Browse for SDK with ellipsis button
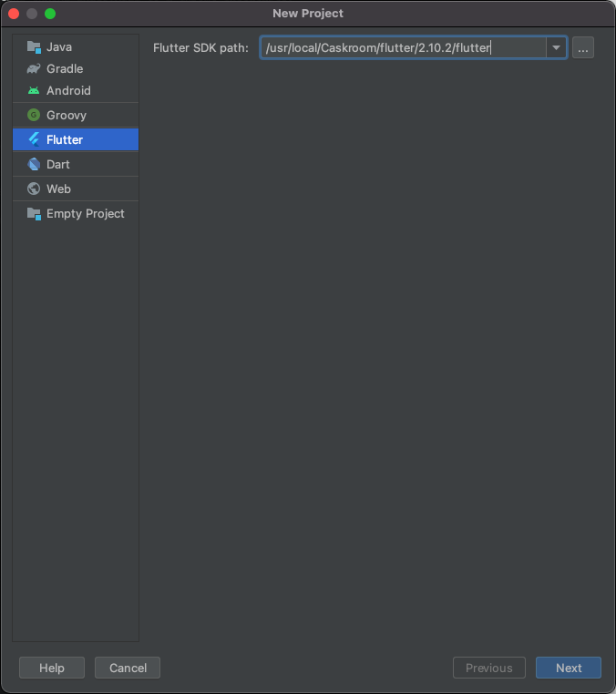Viewport: 616px width, 694px height. click(x=583, y=47)
